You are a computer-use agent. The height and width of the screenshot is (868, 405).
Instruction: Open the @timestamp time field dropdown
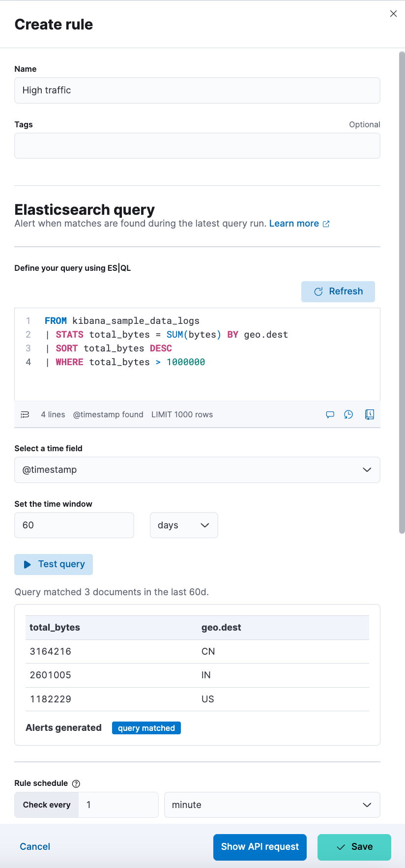pyautogui.click(x=197, y=470)
